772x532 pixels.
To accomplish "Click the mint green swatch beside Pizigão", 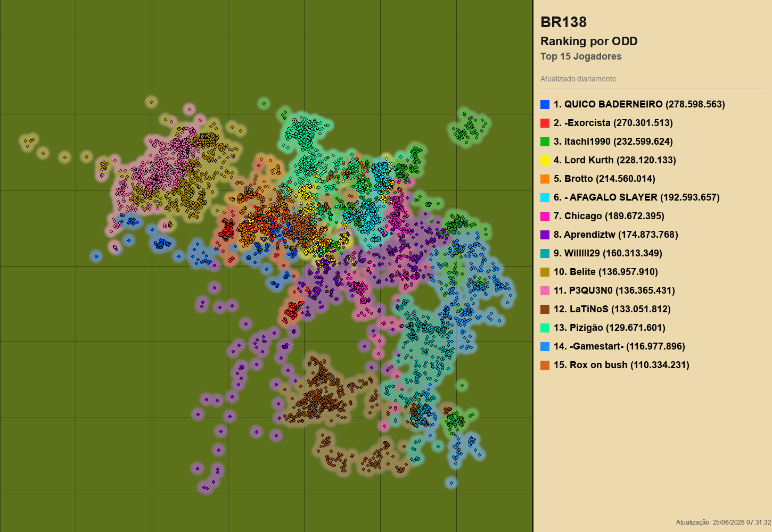I will tap(545, 328).
